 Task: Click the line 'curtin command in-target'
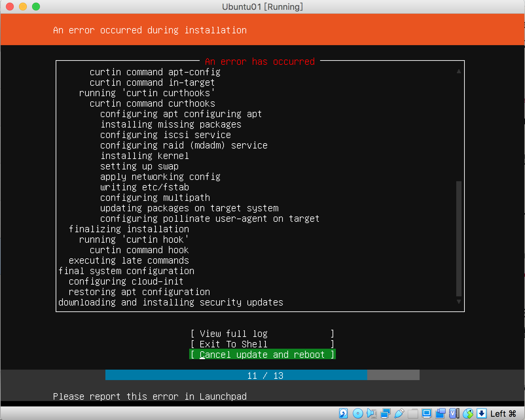coord(152,82)
